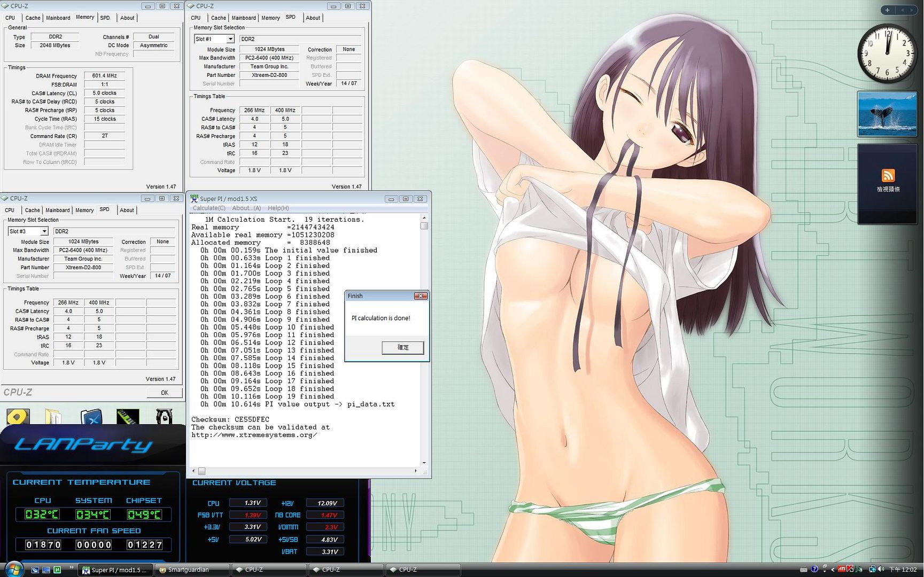Click Show desktop quick launch icon
Viewport: 924px width, 577px height.
(x=46, y=570)
